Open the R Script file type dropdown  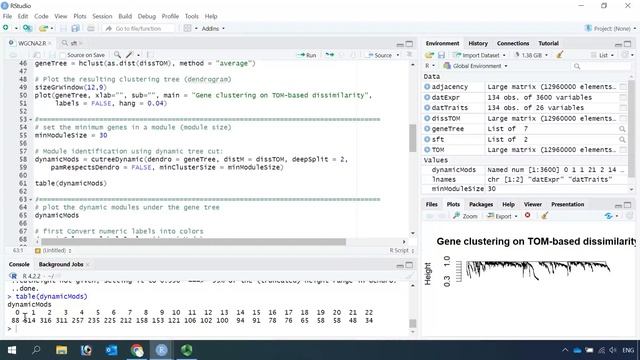point(402,251)
